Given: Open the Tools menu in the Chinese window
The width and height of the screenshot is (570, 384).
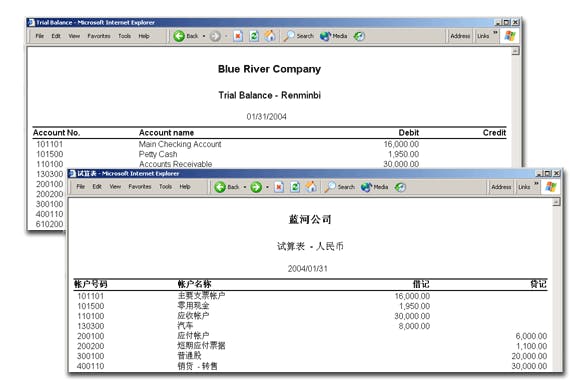Looking at the screenshot, I should point(165,187).
